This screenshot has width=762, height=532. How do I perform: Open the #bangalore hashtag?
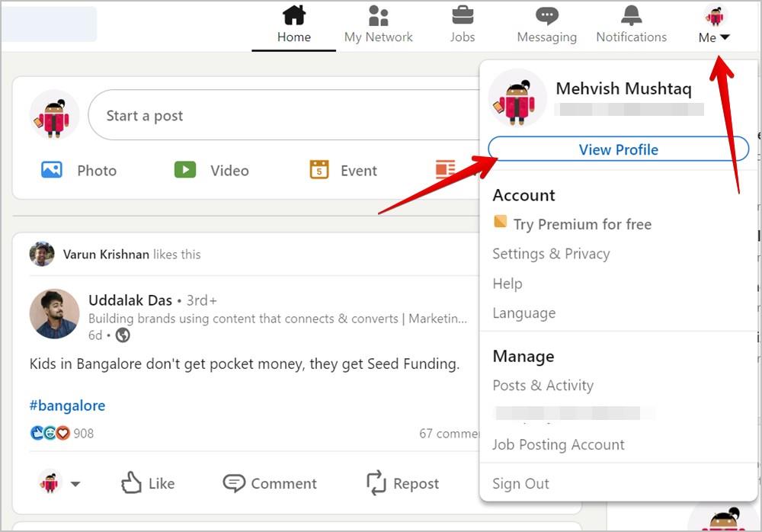pyautogui.click(x=68, y=405)
